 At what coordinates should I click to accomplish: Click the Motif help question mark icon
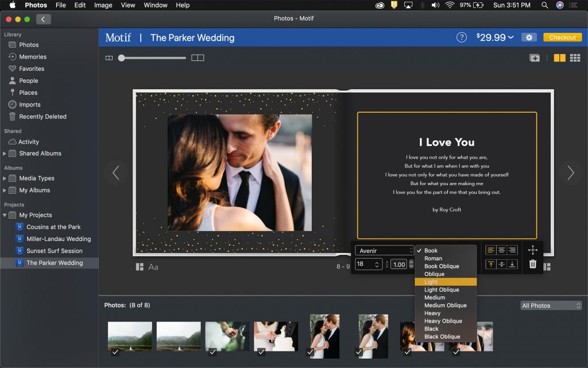click(x=461, y=37)
